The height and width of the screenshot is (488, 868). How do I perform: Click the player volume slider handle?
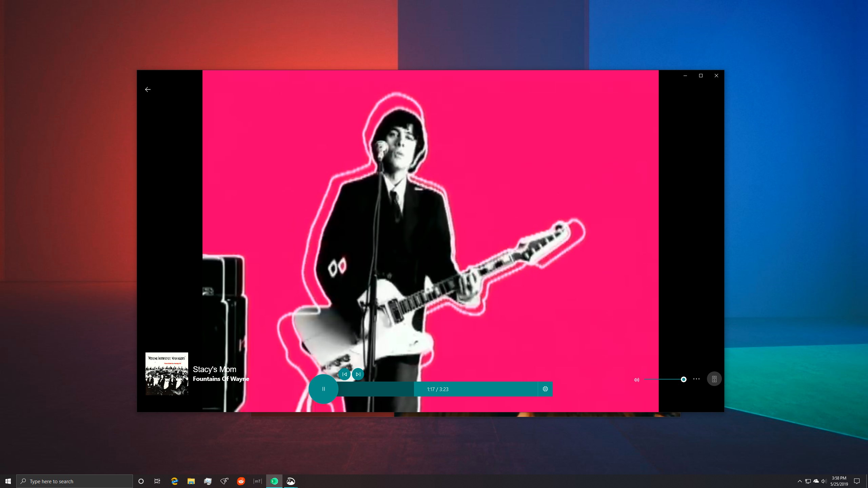[x=684, y=379]
